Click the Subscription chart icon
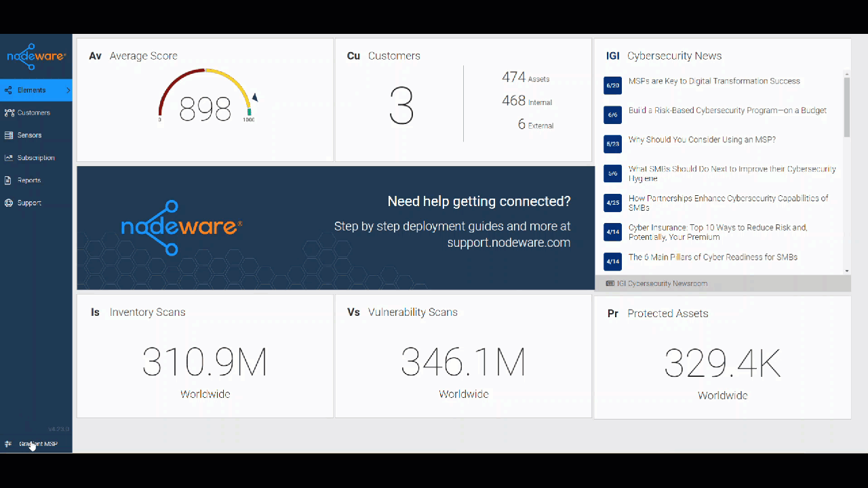Viewport: 868px width, 488px height. [x=8, y=157]
